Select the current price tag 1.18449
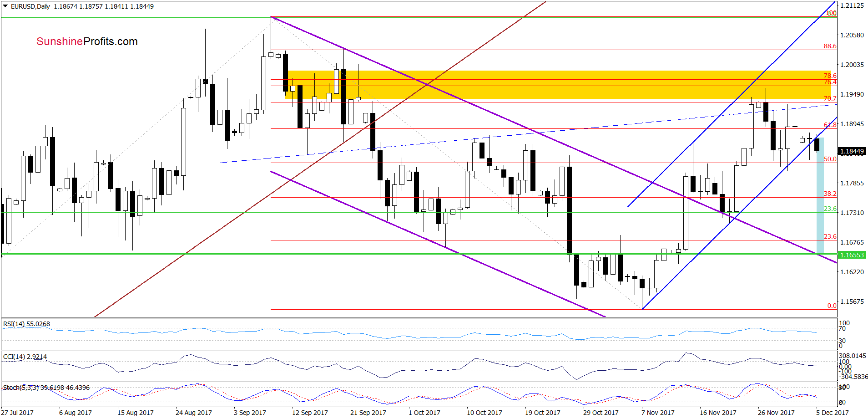 tap(852, 151)
